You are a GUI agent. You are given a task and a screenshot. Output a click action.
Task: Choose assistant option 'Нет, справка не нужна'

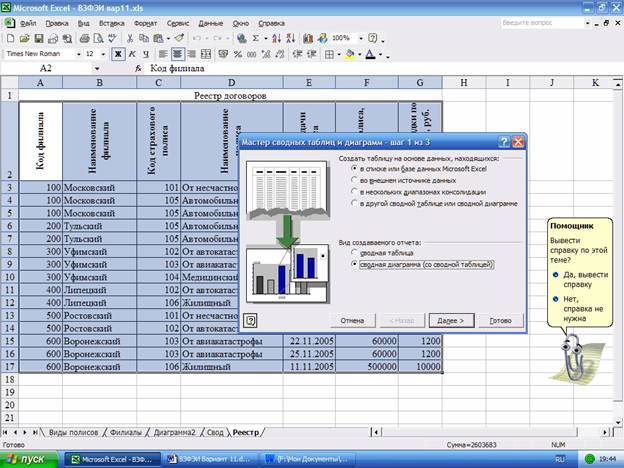coord(581,308)
